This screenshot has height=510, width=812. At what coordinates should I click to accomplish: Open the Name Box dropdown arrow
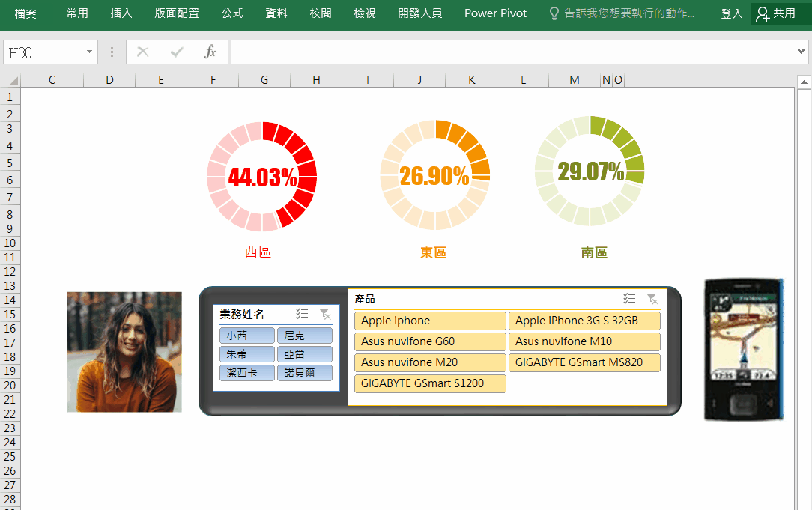tap(89, 52)
